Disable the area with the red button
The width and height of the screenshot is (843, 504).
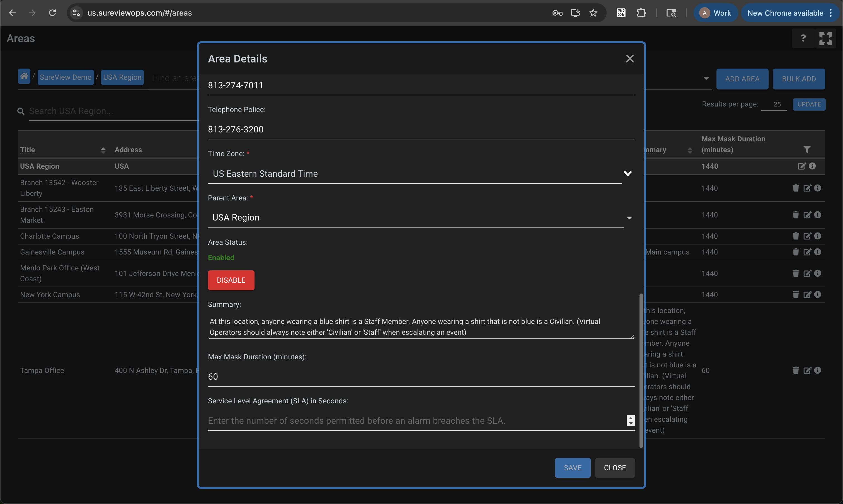(x=231, y=280)
